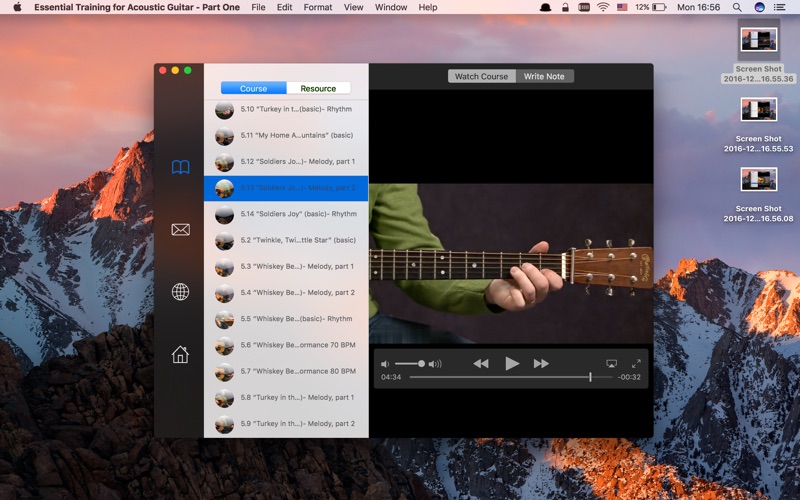The width and height of the screenshot is (800, 500).
Task: Open the Help menu
Action: 428,7
